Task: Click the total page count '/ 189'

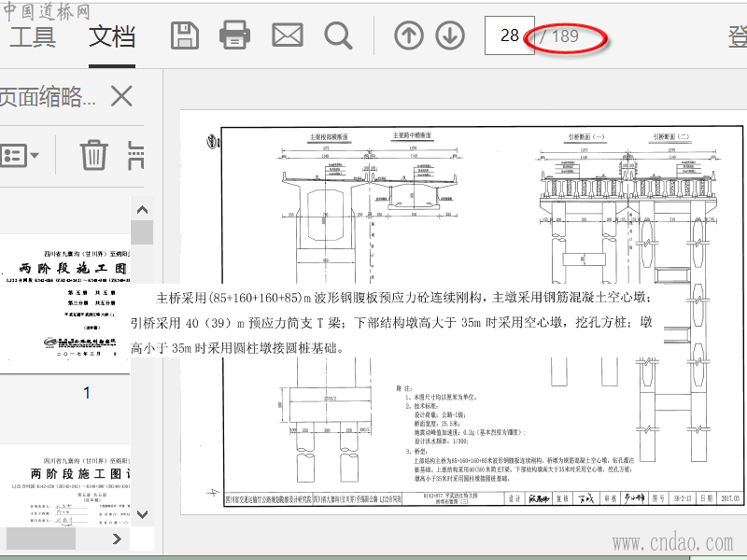Action: (x=558, y=36)
